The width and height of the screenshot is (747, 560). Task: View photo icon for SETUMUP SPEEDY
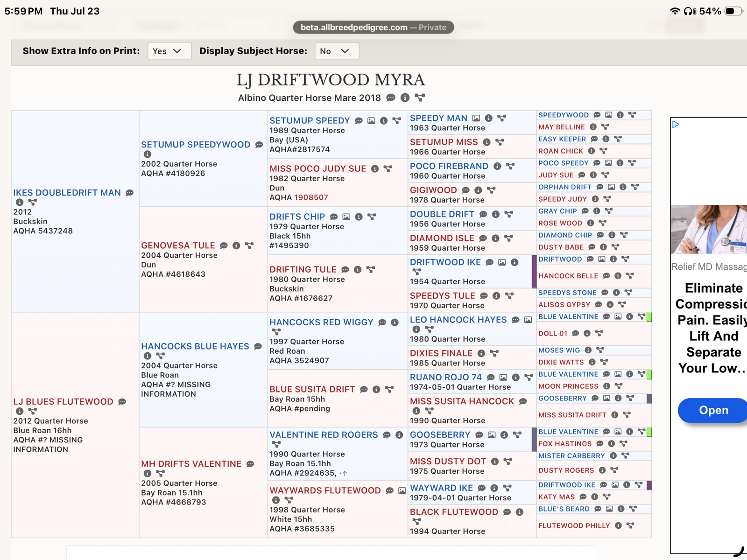point(371,120)
